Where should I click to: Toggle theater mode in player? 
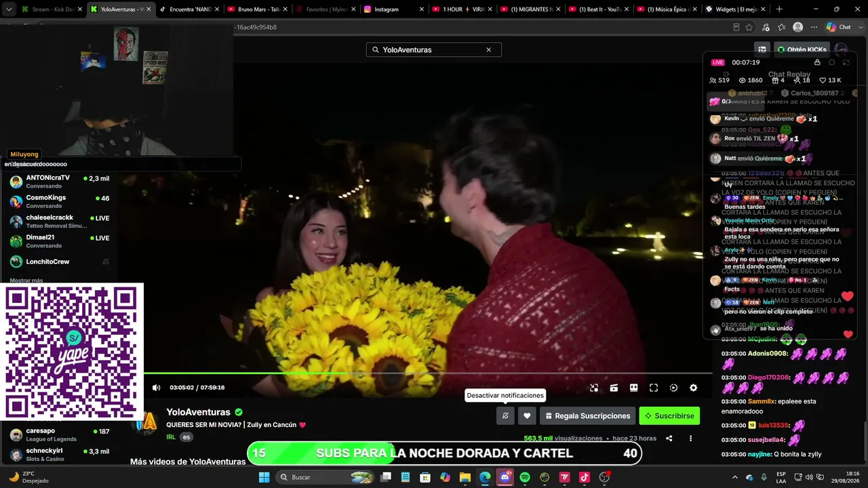click(x=633, y=388)
